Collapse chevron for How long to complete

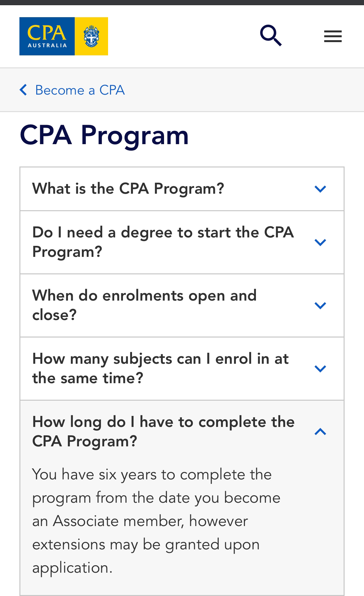click(x=320, y=431)
